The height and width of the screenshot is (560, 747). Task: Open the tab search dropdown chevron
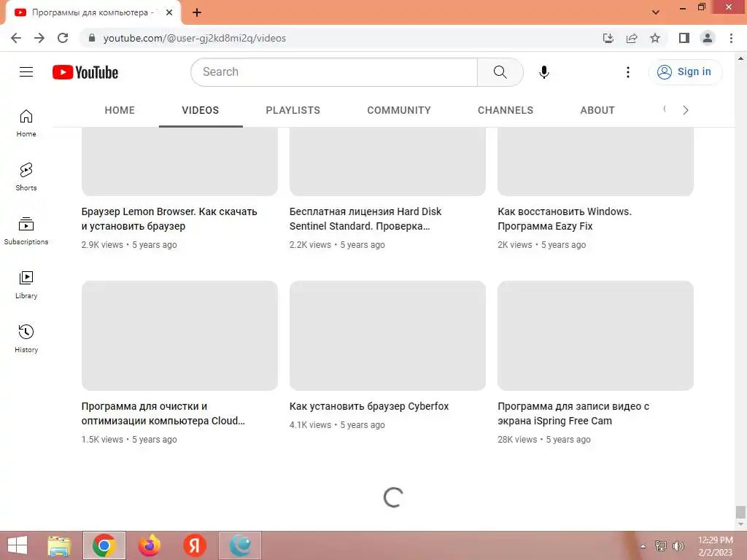[656, 12]
